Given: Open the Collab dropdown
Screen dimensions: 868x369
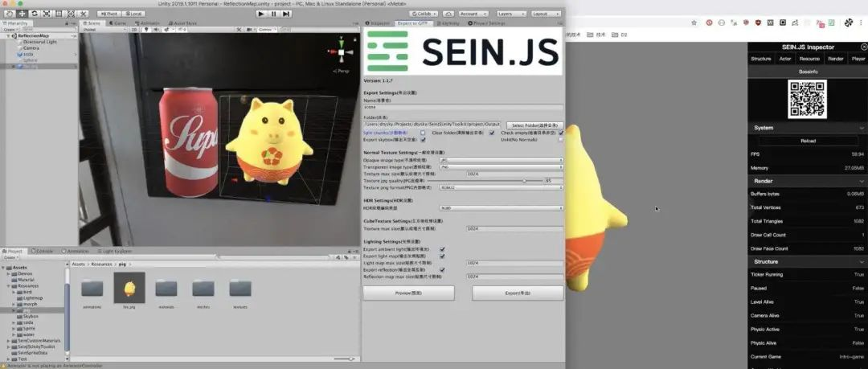Looking at the screenshot, I should tap(424, 14).
